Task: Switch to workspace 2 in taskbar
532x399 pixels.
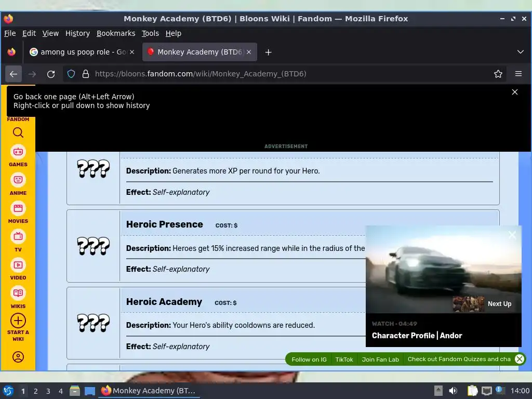Action: [35, 391]
